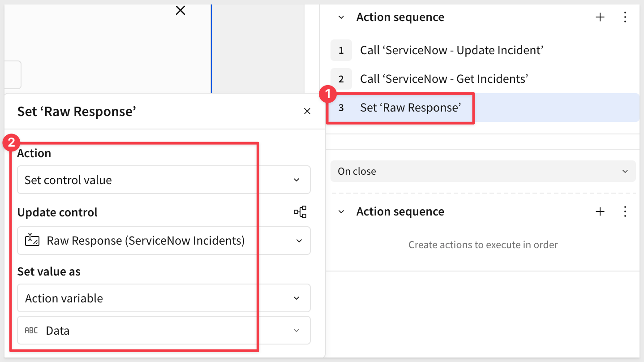
Task: Open the Action dropdown showing Set control value
Action: pyautogui.click(x=163, y=180)
